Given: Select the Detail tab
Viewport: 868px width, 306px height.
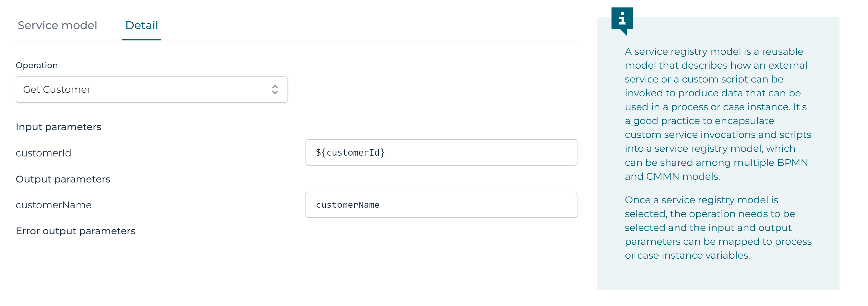Looking at the screenshot, I should click(141, 25).
